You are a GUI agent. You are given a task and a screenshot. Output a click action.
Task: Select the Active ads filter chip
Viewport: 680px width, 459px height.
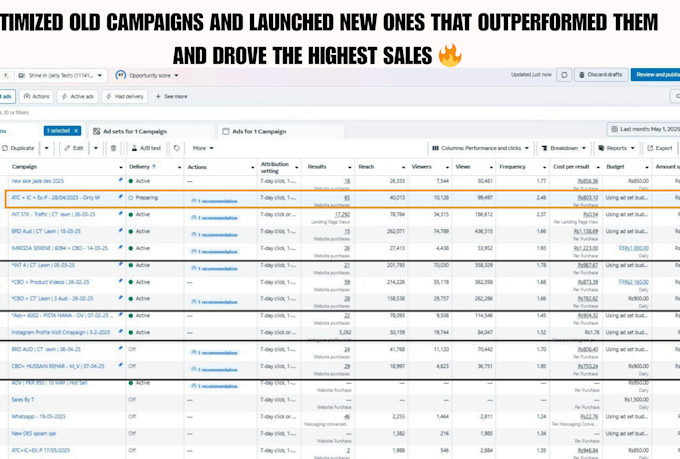(78, 96)
